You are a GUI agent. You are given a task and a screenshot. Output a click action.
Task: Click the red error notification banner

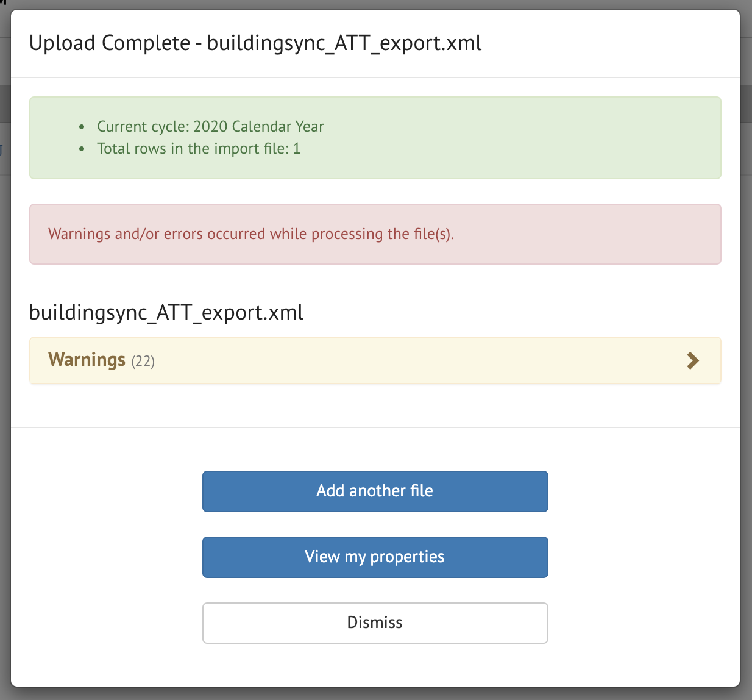[x=375, y=234]
